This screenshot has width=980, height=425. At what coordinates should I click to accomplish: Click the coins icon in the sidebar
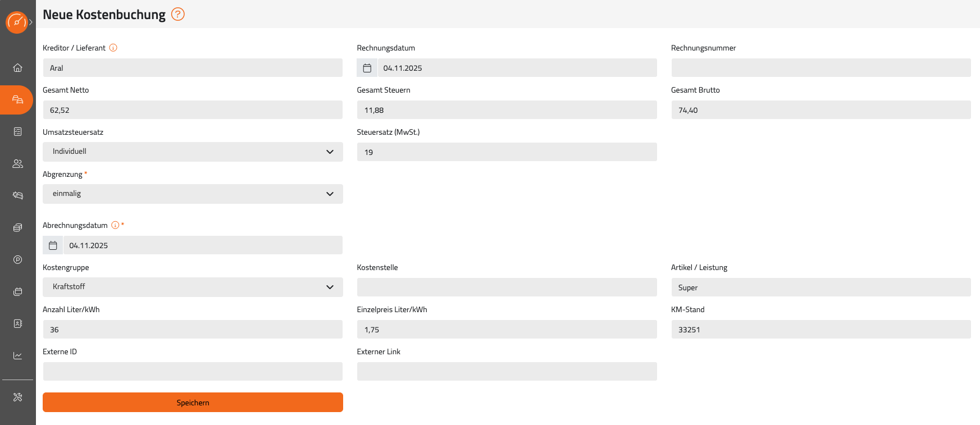[x=17, y=228]
